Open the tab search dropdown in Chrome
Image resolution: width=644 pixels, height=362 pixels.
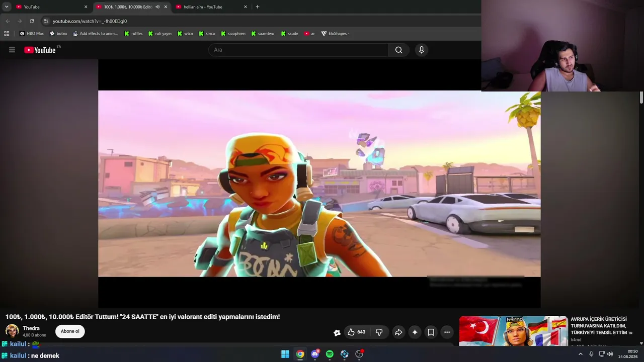pyautogui.click(x=7, y=7)
